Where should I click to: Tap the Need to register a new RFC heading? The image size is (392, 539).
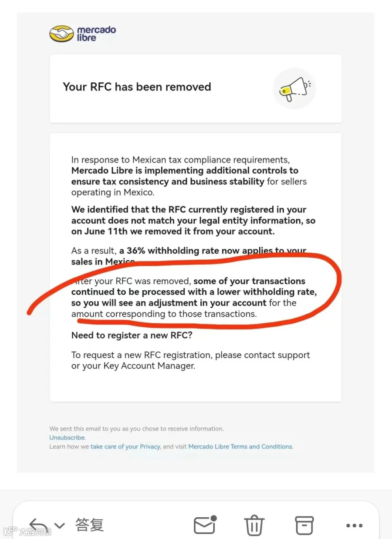[x=132, y=336]
